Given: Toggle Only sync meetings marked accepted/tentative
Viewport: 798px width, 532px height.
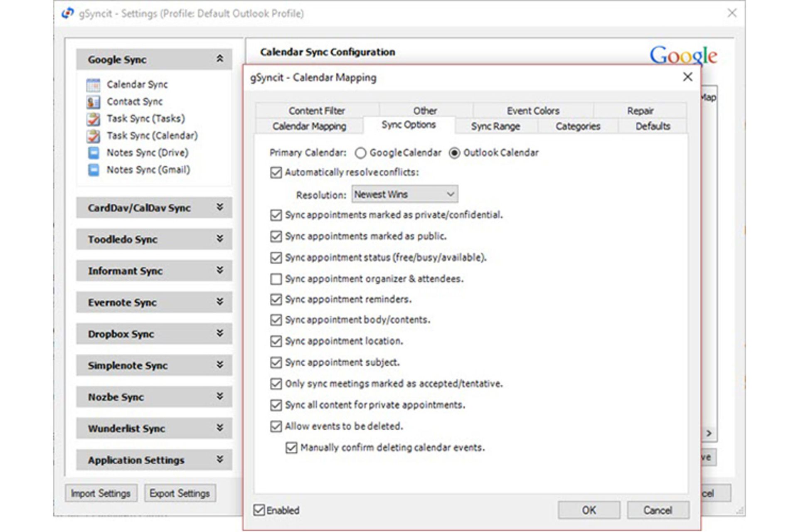Looking at the screenshot, I should click(x=276, y=384).
